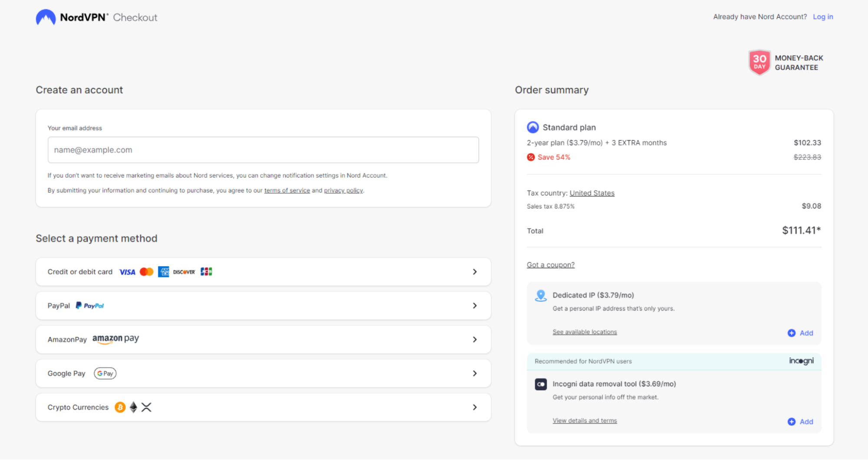Click the Ethereum diamond icon
868x460 pixels.
pyautogui.click(x=133, y=407)
